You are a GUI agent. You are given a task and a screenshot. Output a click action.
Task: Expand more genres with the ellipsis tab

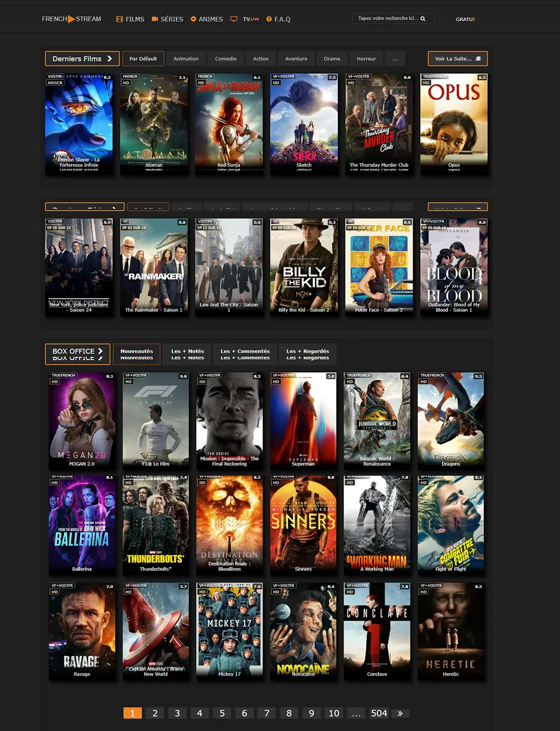(395, 59)
